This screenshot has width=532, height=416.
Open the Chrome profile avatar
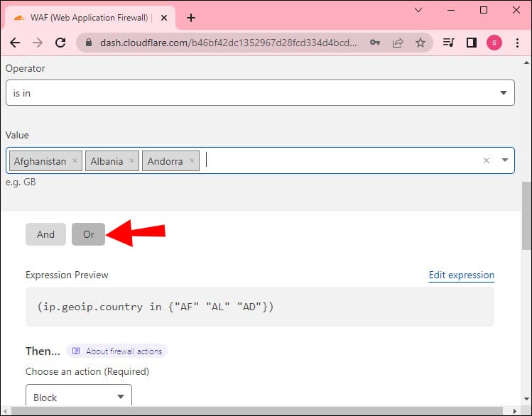tap(494, 43)
